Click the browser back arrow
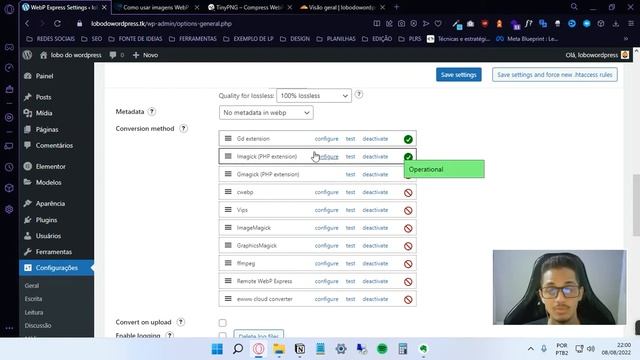This screenshot has width=640, height=360. coord(27,24)
